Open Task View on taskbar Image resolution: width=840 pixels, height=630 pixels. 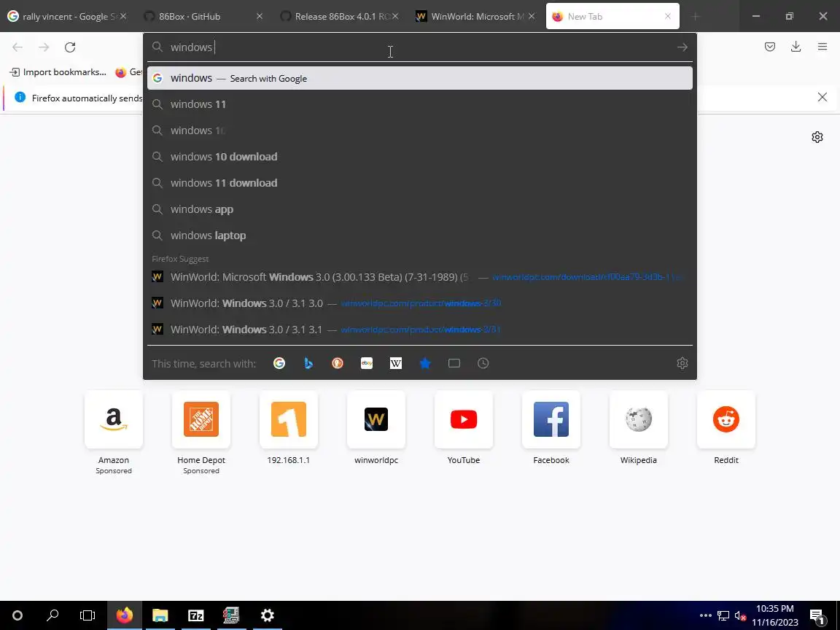pyautogui.click(x=87, y=615)
